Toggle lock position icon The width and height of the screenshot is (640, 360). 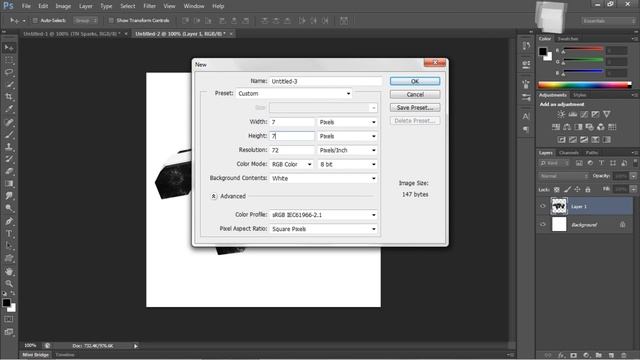pos(577,190)
